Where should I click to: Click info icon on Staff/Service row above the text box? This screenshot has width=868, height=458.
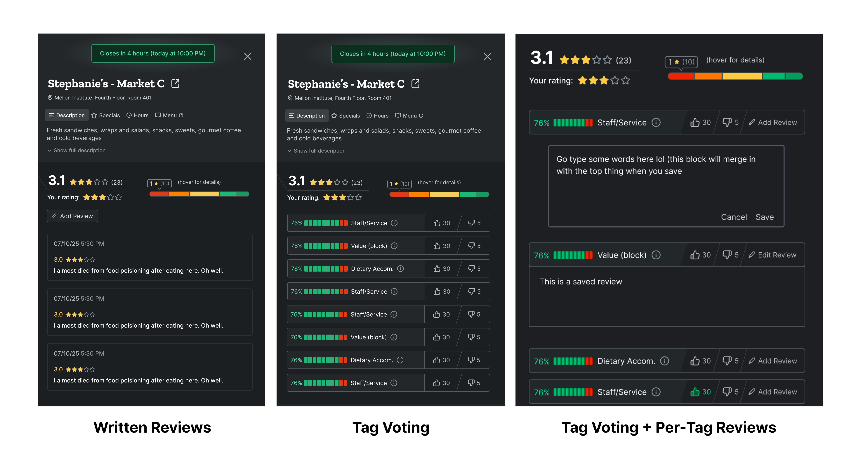coord(656,122)
